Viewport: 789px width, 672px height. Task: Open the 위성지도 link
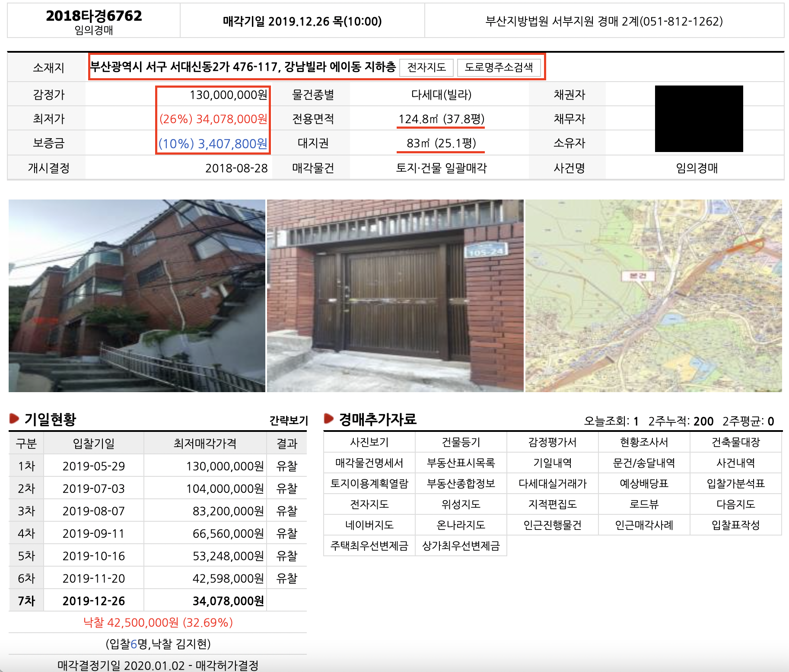pos(461,504)
